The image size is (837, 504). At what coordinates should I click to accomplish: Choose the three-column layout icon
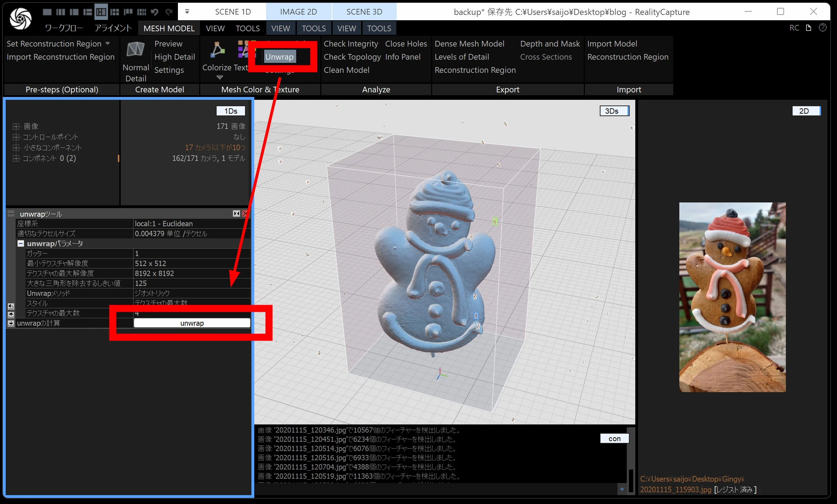(61, 12)
